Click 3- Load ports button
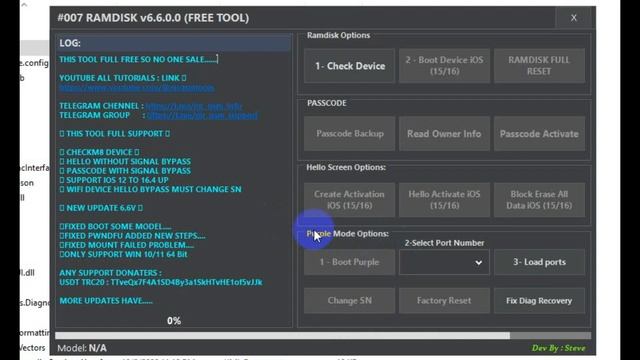Screen dimensions: 640x360 click(539, 262)
